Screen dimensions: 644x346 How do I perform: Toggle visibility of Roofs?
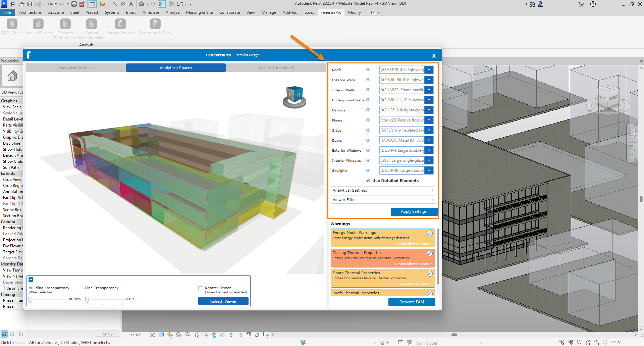368,70
